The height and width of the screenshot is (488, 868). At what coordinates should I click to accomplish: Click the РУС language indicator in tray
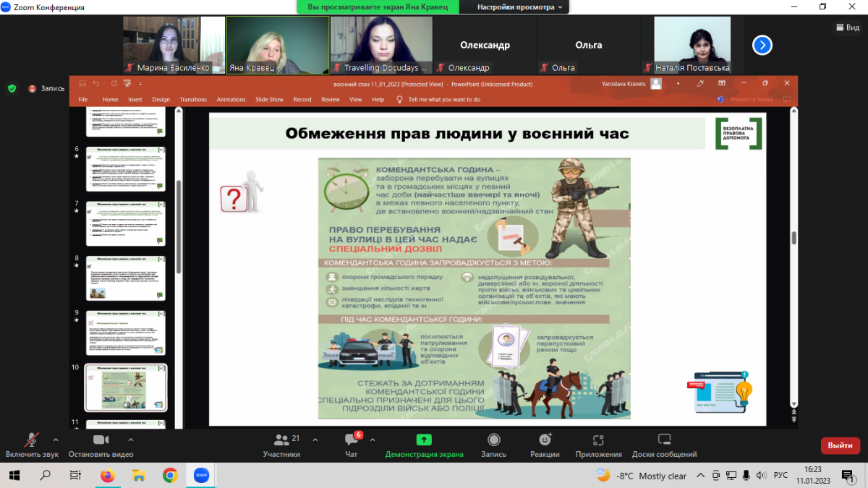(780, 475)
